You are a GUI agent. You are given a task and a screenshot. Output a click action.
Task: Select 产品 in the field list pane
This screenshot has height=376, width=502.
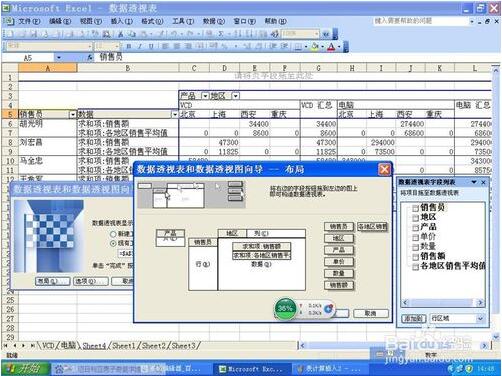pos(428,227)
